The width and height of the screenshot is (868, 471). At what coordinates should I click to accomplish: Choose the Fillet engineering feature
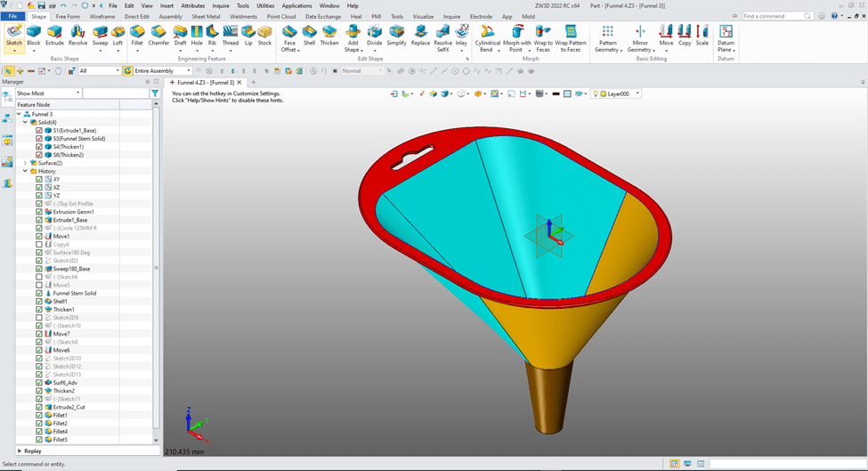click(x=136, y=35)
